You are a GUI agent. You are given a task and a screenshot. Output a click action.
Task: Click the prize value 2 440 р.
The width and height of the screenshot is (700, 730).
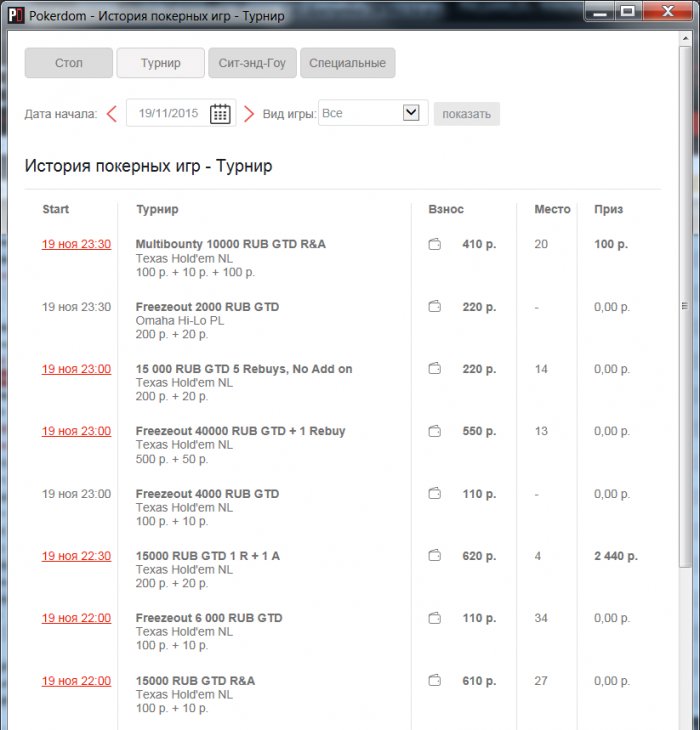click(x=616, y=556)
